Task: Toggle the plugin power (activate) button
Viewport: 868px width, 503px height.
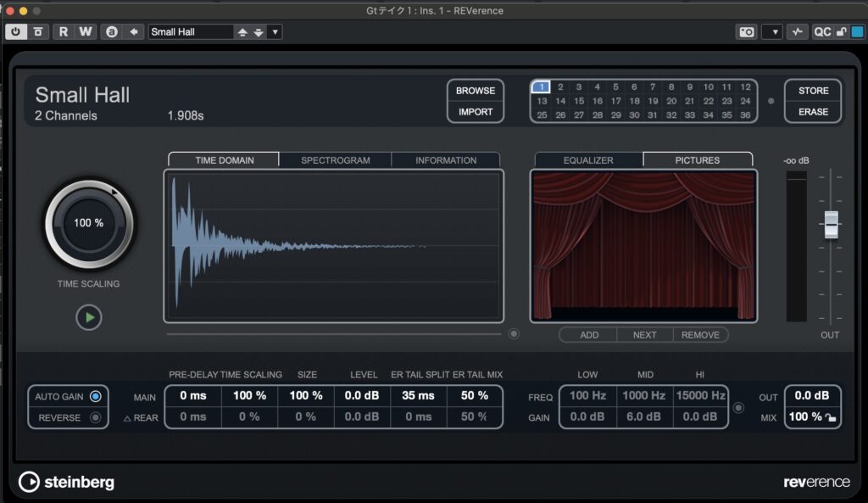Action: 16,32
